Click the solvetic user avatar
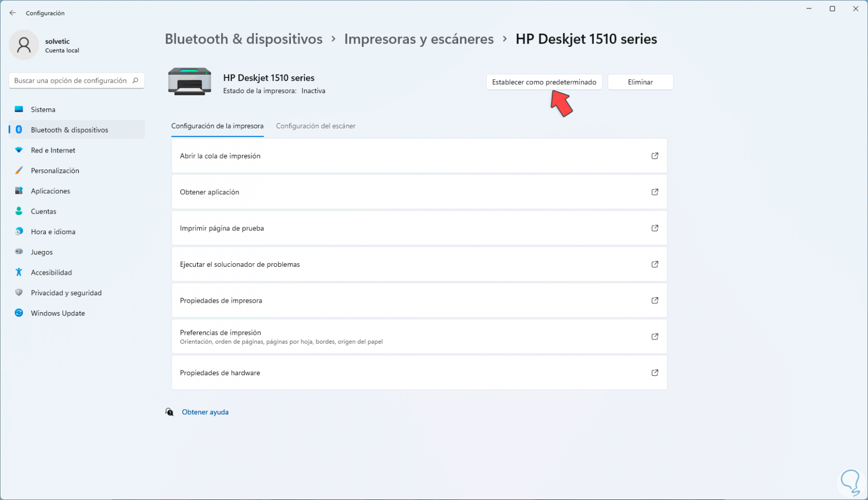This screenshot has height=500, width=868. coord(24,45)
